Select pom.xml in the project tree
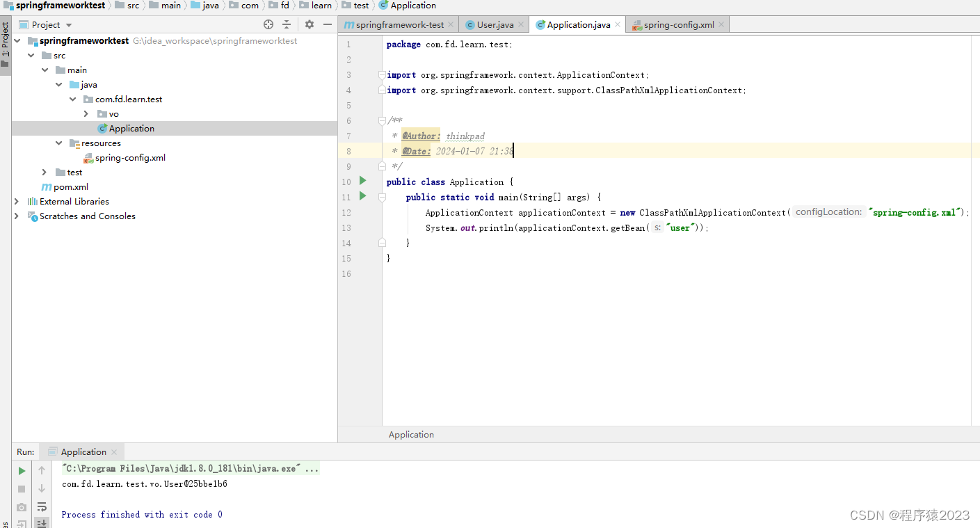 (71, 186)
